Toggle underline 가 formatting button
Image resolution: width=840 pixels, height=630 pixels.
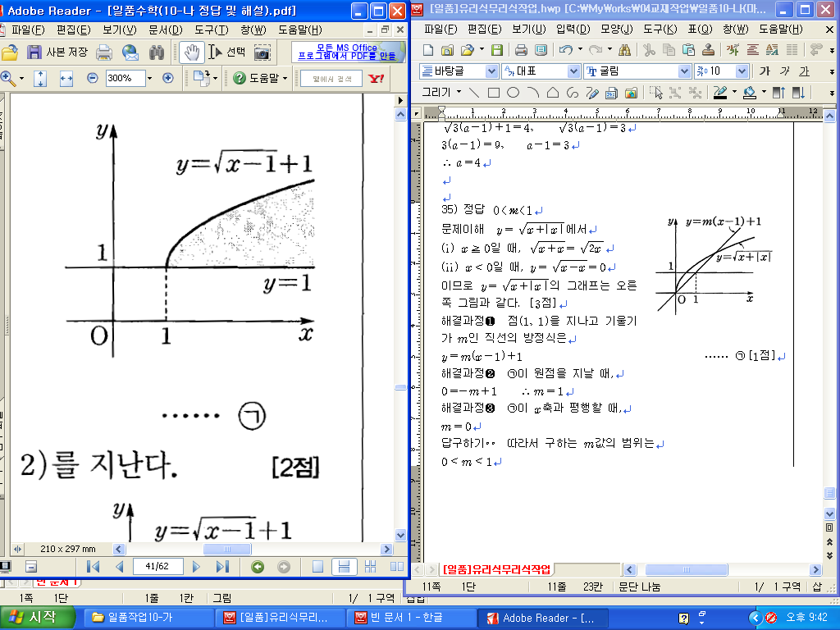(x=804, y=71)
